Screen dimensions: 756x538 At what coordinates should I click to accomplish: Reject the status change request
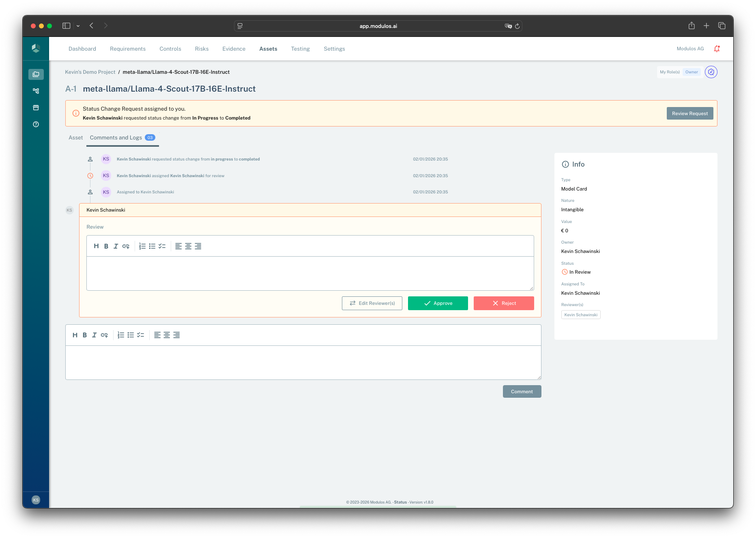[504, 303]
